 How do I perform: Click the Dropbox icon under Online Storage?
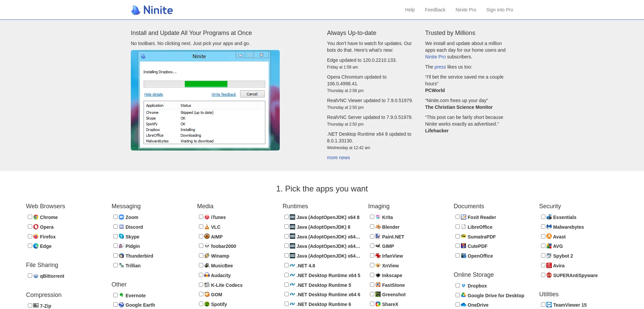click(464, 286)
